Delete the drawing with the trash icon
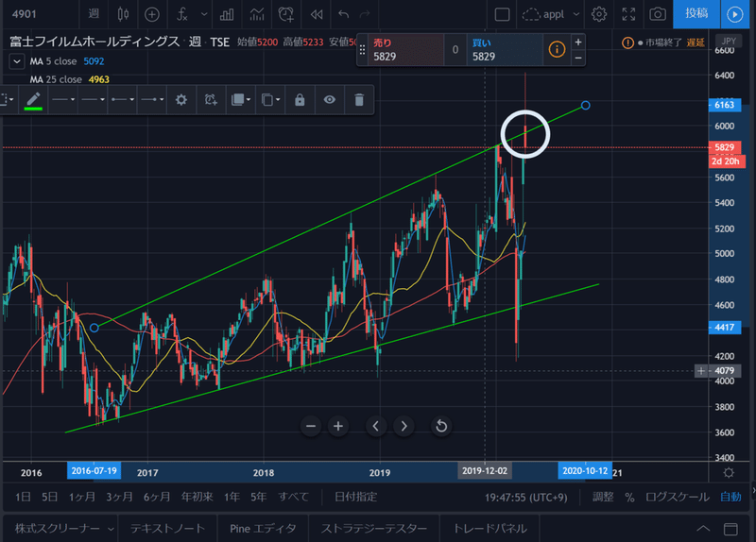The height and width of the screenshot is (542, 756). pos(359,100)
